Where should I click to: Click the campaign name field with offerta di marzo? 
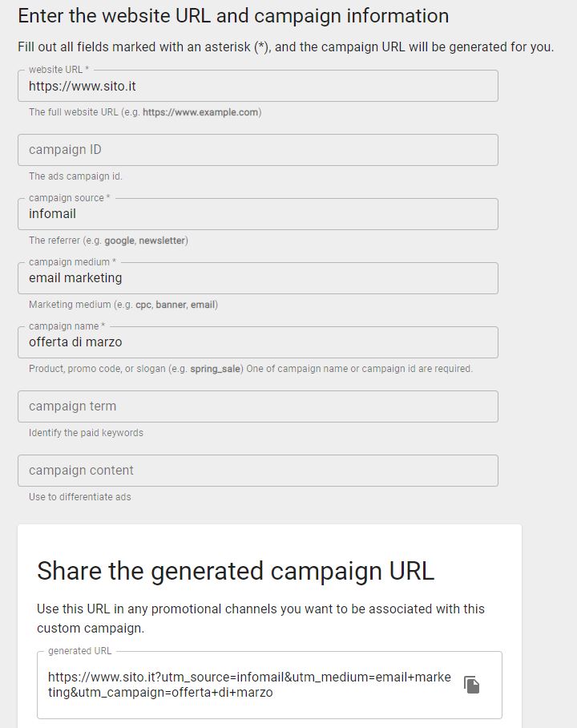257,342
